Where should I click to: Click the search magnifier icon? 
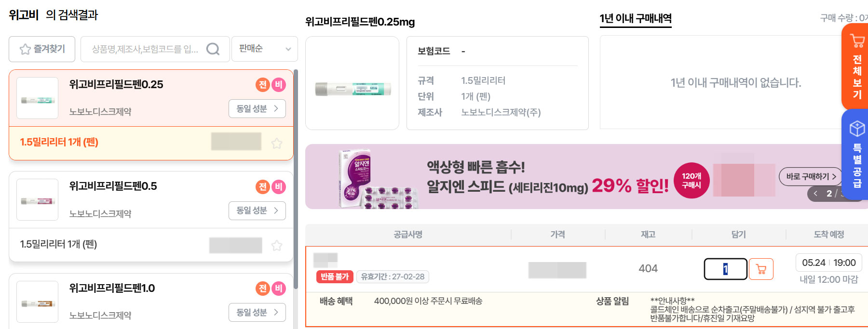tap(213, 49)
